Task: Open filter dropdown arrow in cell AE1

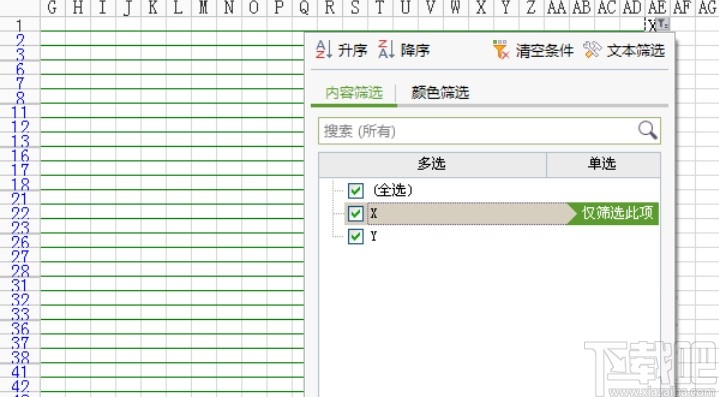Action: [663, 25]
